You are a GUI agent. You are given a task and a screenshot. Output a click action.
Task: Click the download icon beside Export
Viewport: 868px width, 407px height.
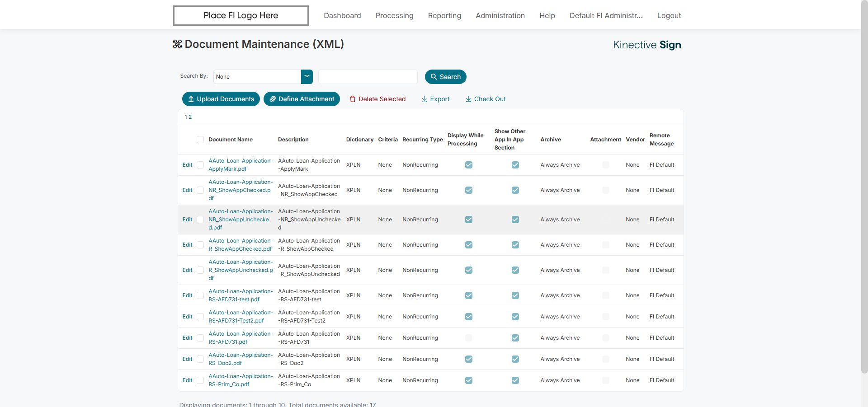(x=424, y=99)
